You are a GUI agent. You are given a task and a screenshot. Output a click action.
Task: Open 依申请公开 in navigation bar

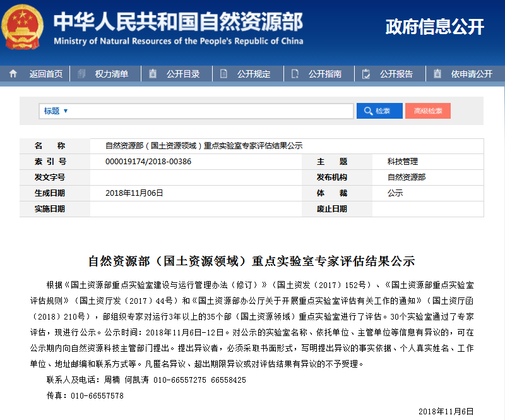coord(472,74)
